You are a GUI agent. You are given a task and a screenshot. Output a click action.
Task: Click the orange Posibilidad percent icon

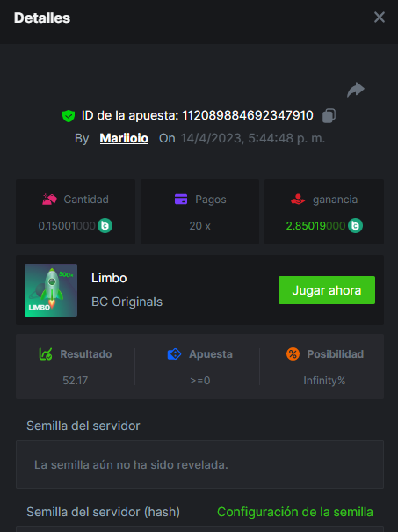pos(293,354)
